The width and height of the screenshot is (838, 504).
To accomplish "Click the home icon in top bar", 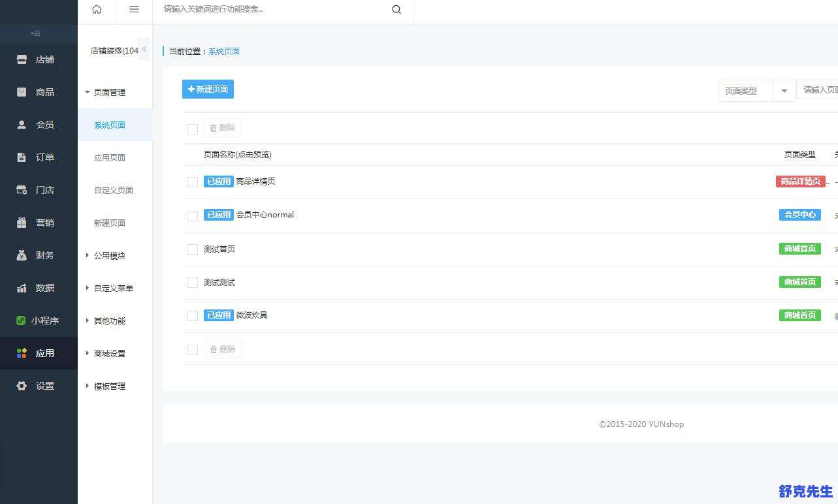I will 97,10.
